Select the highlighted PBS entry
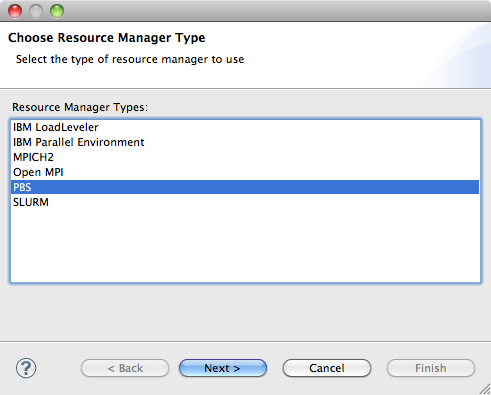 pos(245,187)
